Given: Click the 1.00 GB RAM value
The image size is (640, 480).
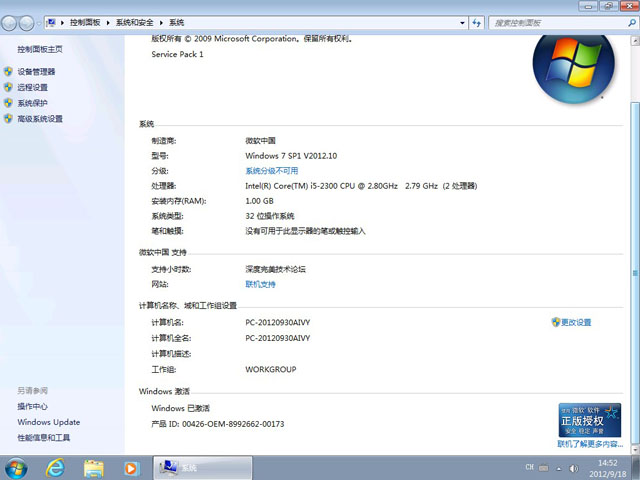Looking at the screenshot, I should 259,201.
